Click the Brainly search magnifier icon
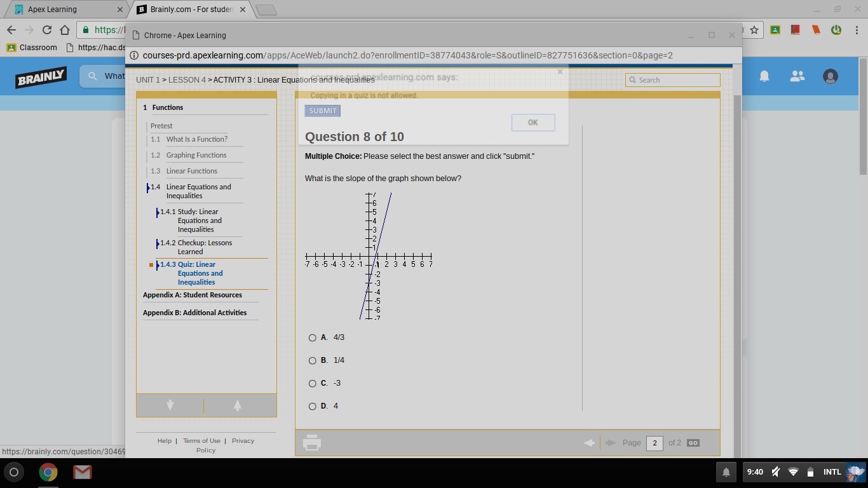The height and width of the screenshot is (488, 868). click(x=93, y=76)
